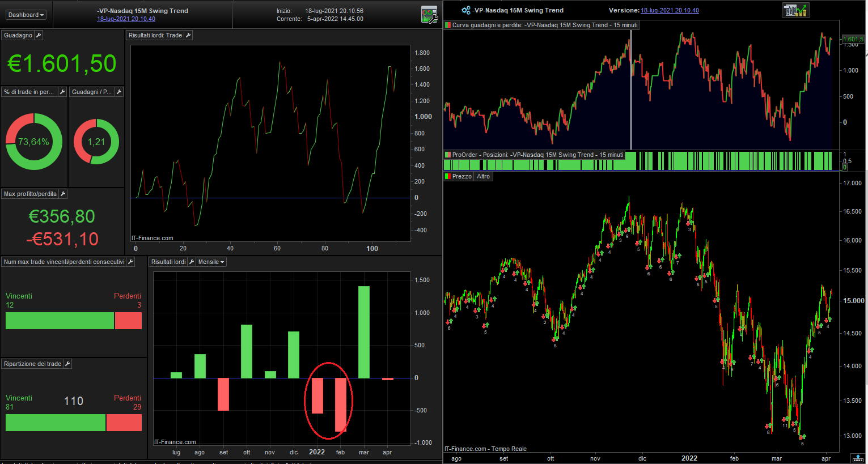Viewport: 868px width, 464px height.
Task: Click the green December bar in monthly results
Action: 294,355
